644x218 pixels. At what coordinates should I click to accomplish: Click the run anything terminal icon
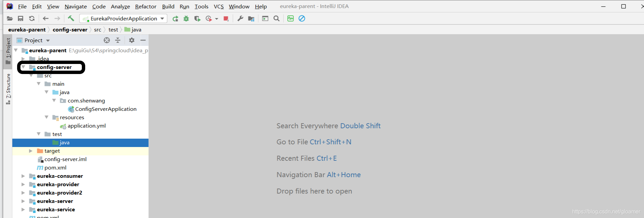coord(265,18)
